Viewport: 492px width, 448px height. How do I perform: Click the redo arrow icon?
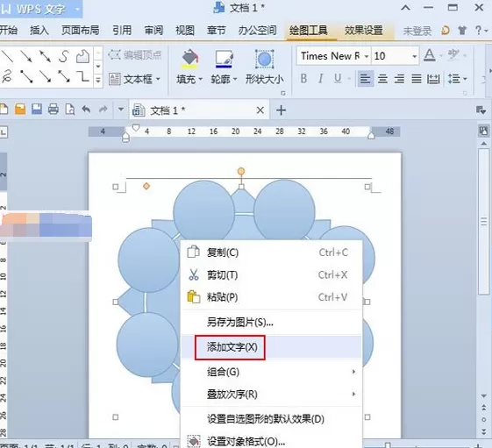tap(103, 110)
